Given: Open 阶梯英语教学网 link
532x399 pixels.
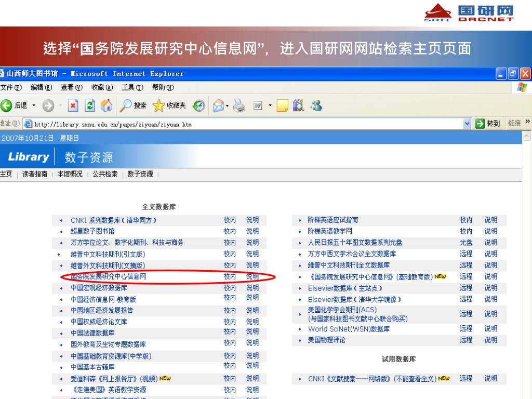Looking at the screenshot, I should click(330, 231).
